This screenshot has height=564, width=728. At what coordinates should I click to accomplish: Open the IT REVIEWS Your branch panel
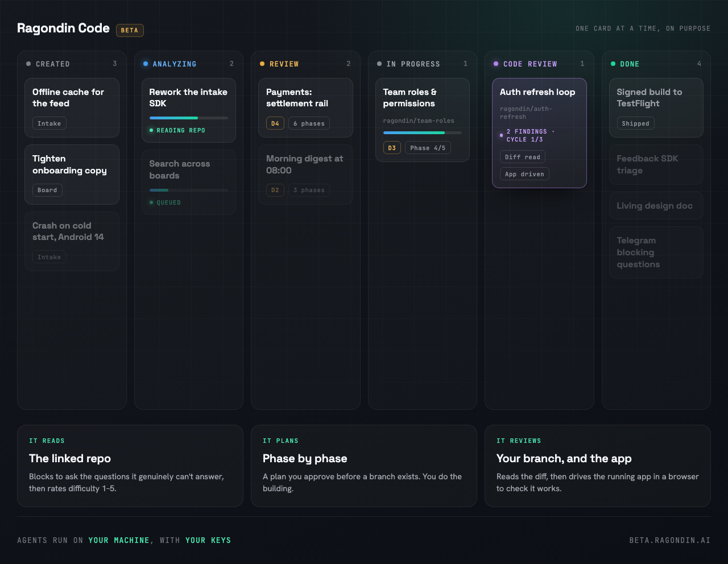[x=598, y=466]
